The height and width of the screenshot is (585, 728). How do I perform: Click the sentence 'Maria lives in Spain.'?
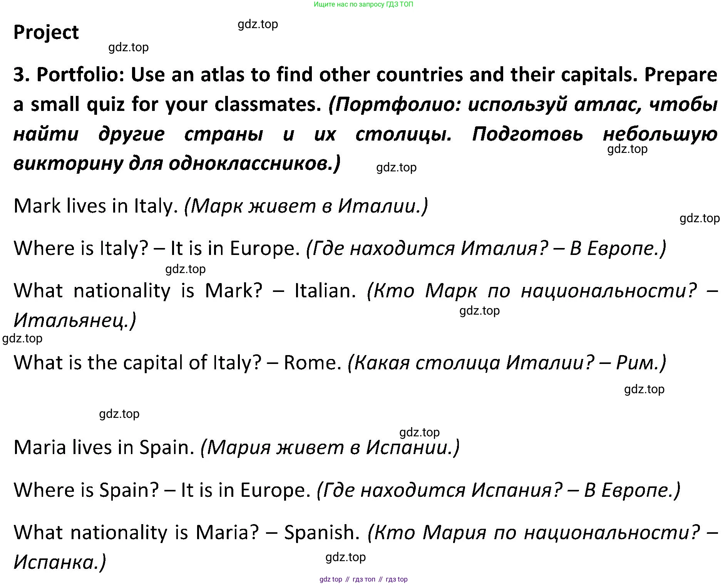(104, 448)
